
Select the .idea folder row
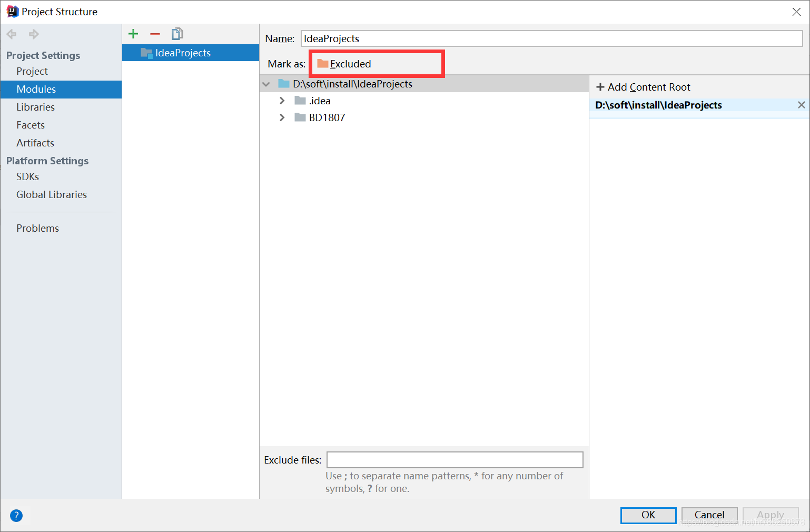click(x=424, y=101)
